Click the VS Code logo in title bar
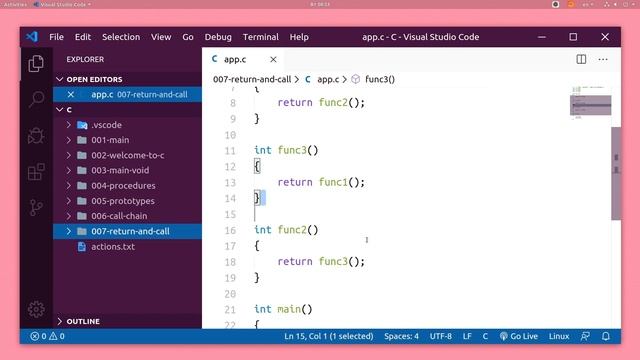 tap(32, 37)
